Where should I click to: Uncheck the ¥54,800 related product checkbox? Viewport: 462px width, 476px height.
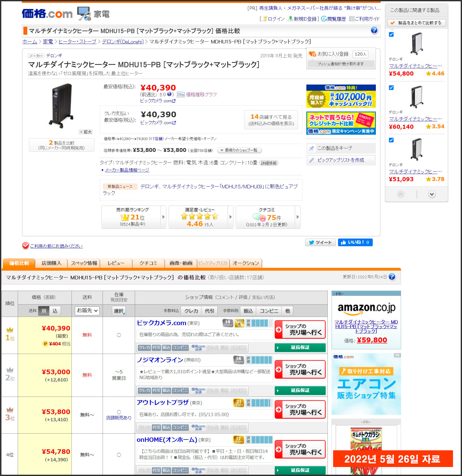(x=391, y=35)
